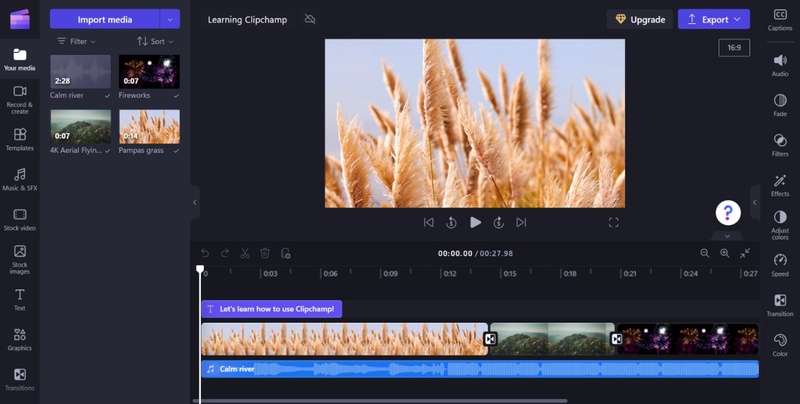This screenshot has width=800, height=404.
Task: Select the Fireworks media thumbnail
Action: tap(149, 71)
